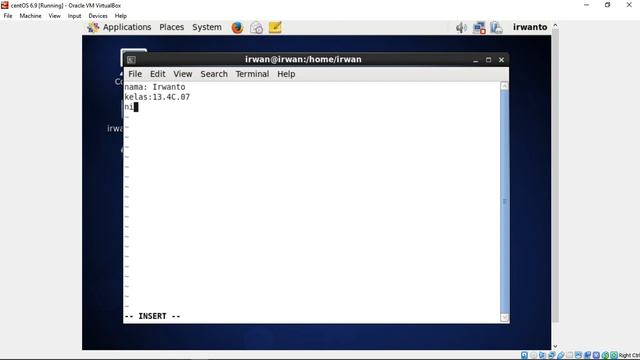Open terminal Help menu
The height and width of the screenshot is (360, 640).
[x=286, y=74]
